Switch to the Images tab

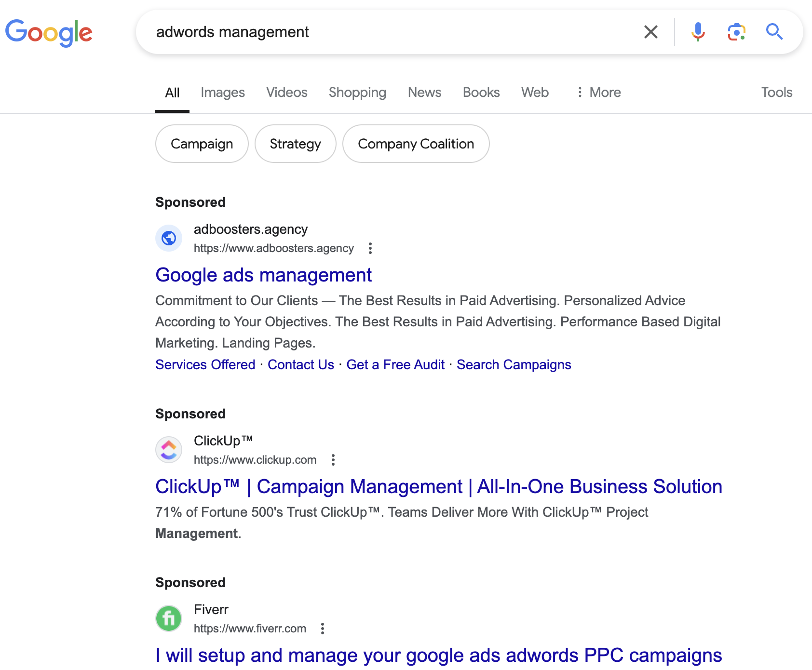pyautogui.click(x=223, y=92)
